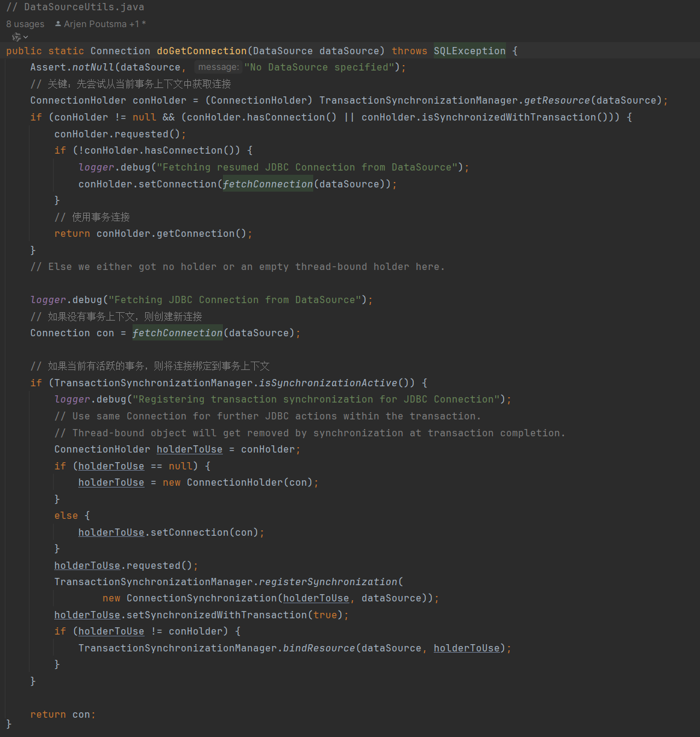Open the '8 usages' inlay hint
Viewport: 700px width, 737px height.
click(25, 24)
